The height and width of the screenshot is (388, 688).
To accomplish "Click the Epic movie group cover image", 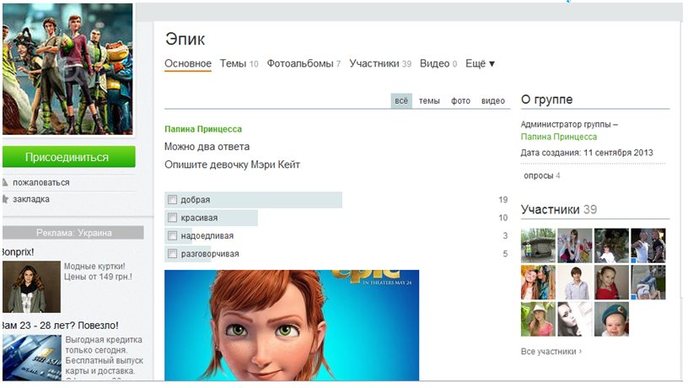I will click(68, 69).
